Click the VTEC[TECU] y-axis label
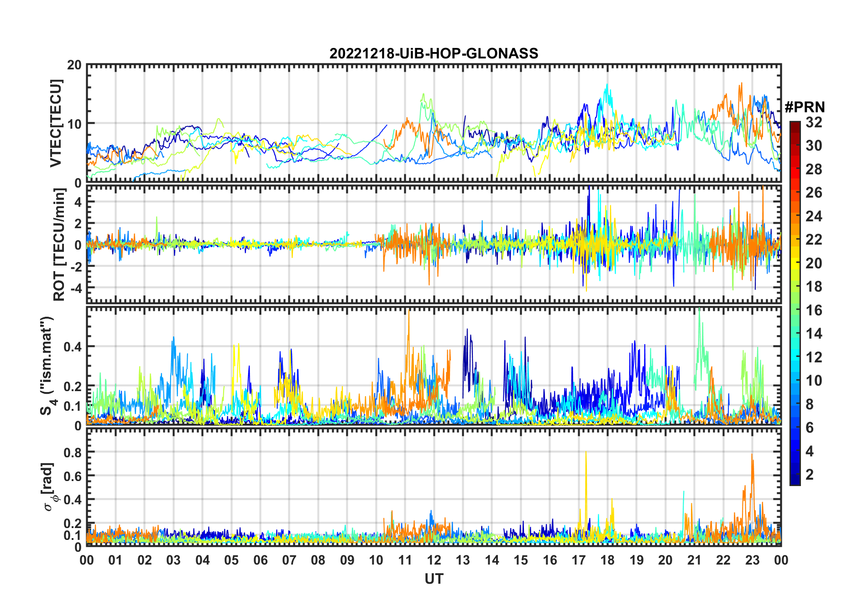Screen dimensions: 868x607 click(56, 123)
